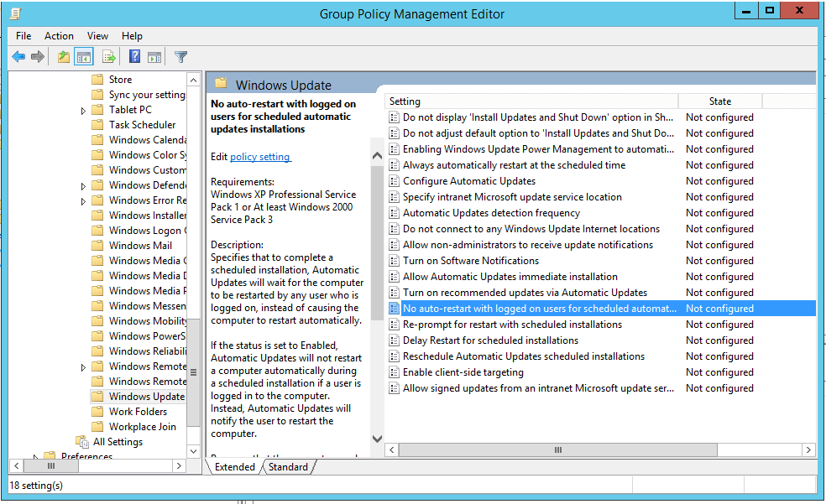826x504 pixels.
Task: Expand the Preferences tree node
Action: pyautogui.click(x=36, y=456)
